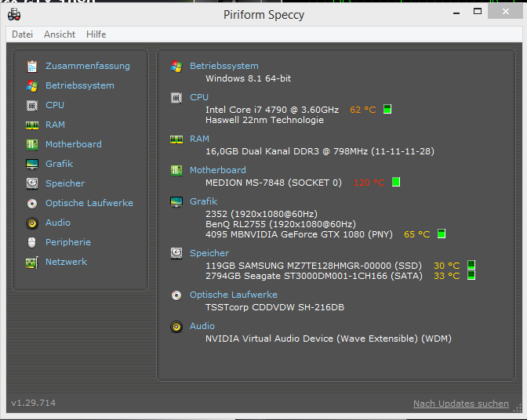
Task: Click the Speicher heading in the summary panel
Action: click(x=209, y=253)
